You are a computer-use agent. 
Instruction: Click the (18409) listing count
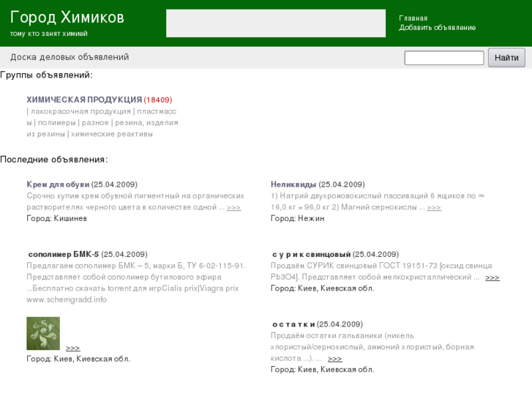[x=158, y=100]
